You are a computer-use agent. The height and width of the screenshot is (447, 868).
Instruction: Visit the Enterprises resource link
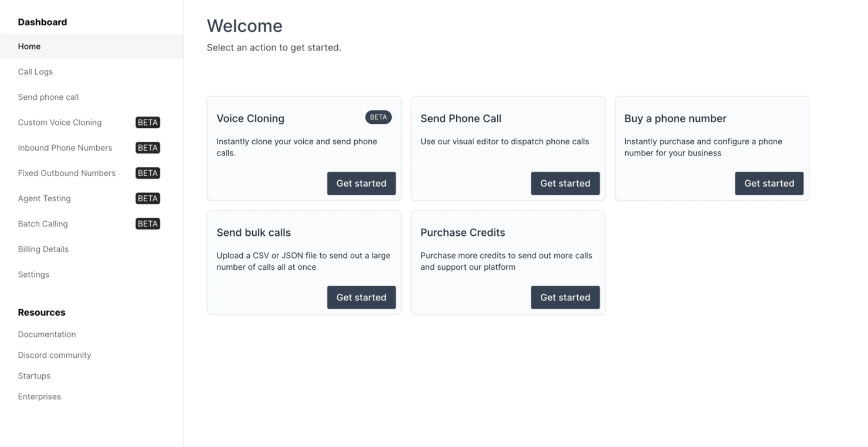tap(39, 397)
